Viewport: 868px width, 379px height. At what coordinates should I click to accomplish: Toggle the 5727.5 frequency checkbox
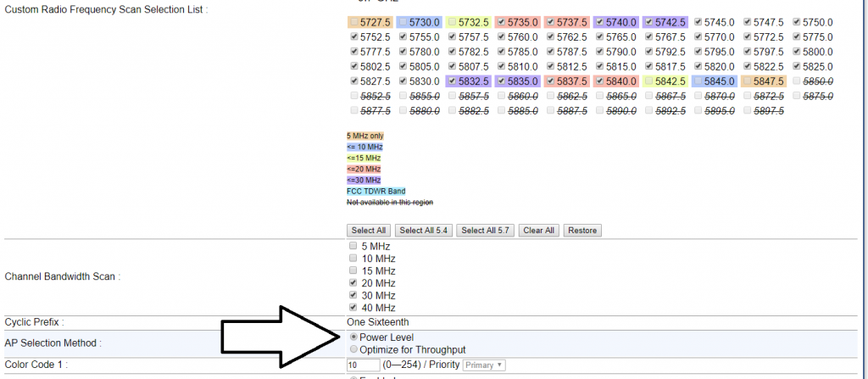click(354, 22)
